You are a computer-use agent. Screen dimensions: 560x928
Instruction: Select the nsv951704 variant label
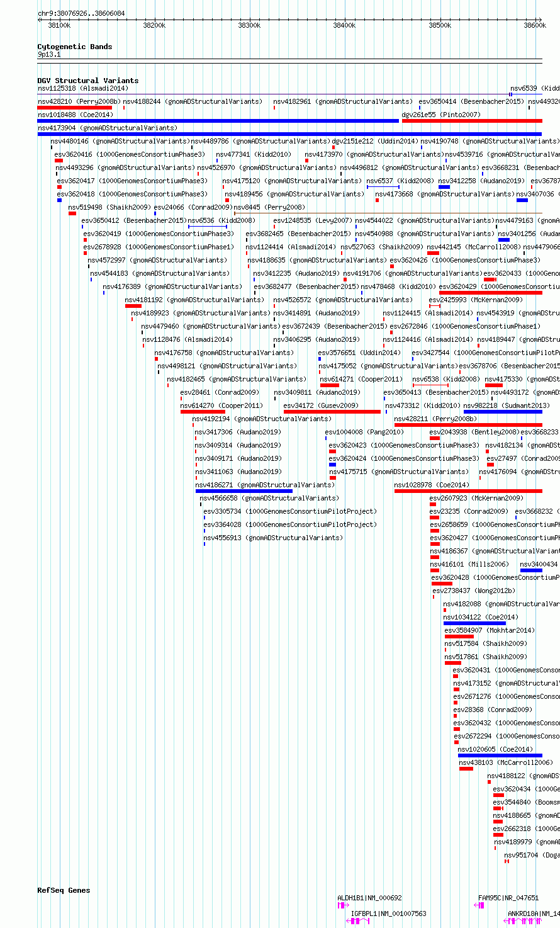[x=532, y=855]
